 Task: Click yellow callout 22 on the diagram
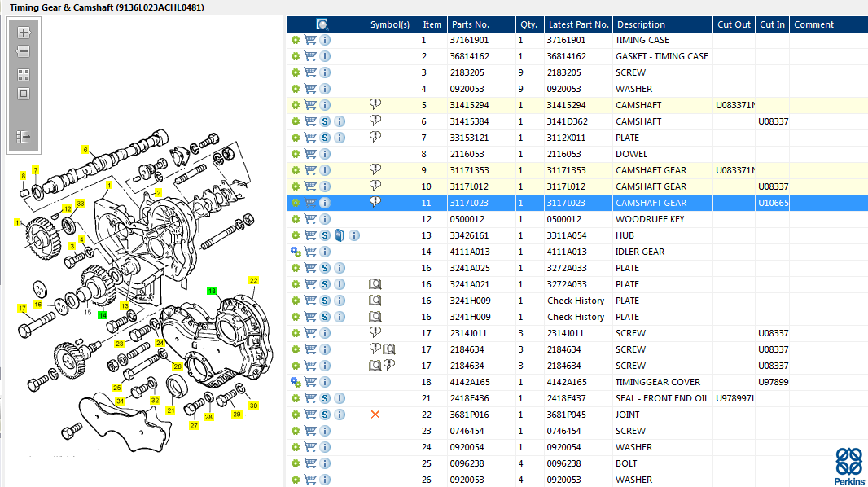[x=253, y=280]
